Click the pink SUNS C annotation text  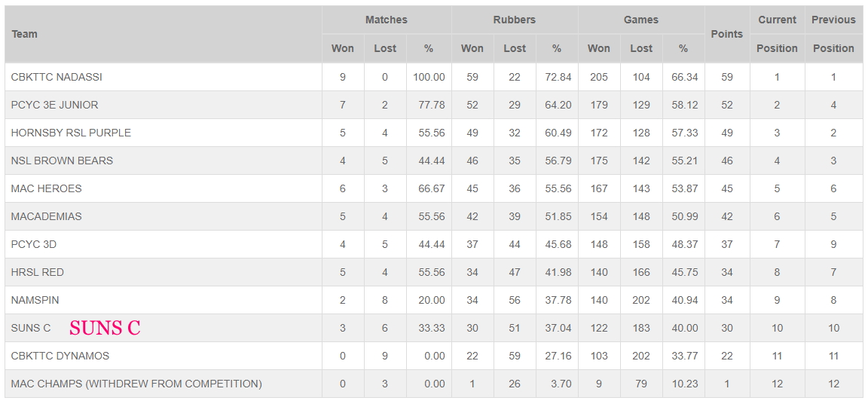pos(105,329)
